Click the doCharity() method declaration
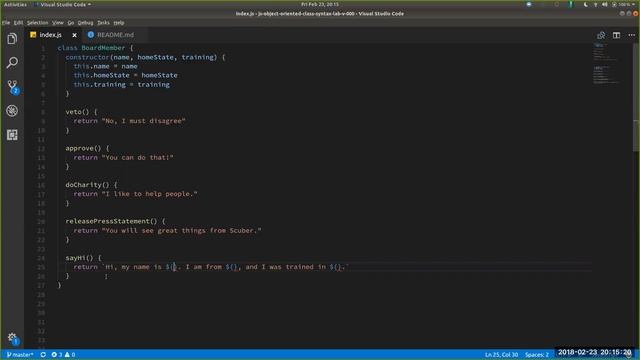 [x=91, y=185]
